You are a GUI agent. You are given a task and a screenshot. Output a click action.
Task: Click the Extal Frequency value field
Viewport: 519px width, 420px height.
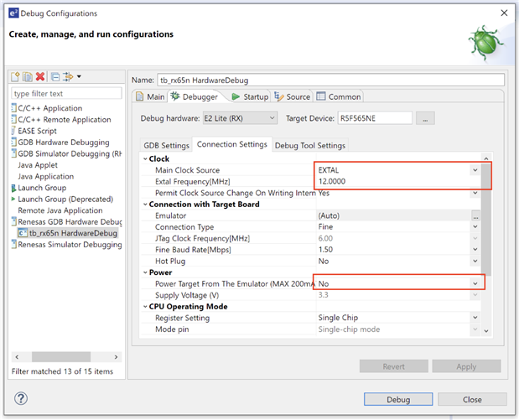394,181
